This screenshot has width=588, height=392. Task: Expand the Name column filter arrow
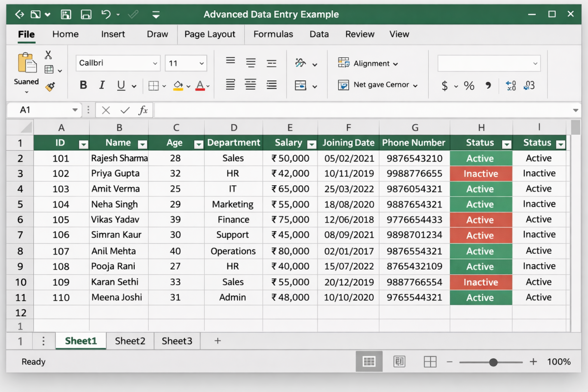142,144
